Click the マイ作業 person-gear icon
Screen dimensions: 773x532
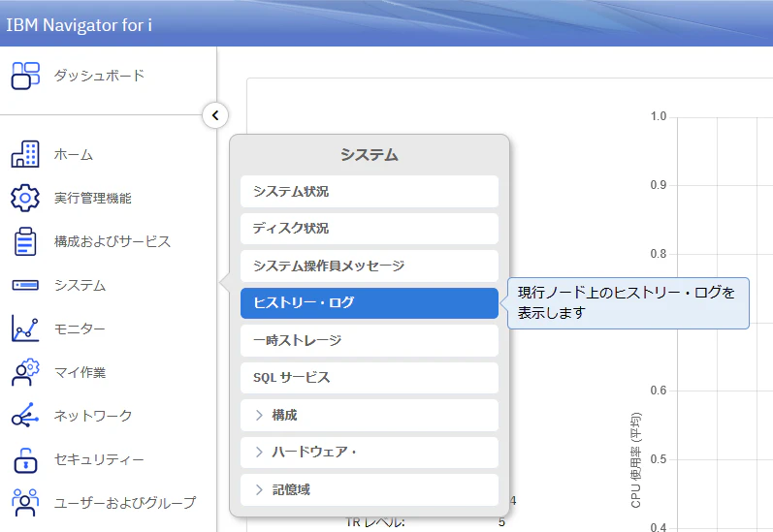[25, 372]
